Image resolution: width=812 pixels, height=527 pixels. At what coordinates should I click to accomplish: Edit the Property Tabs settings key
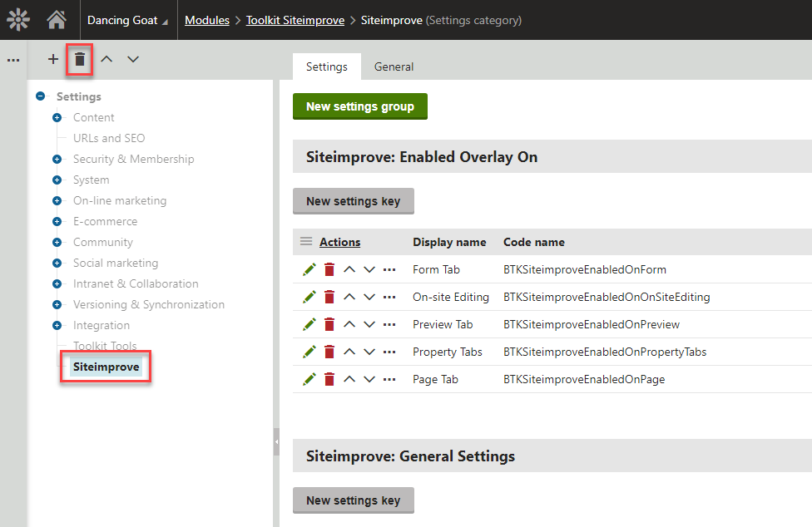(309, 352)
